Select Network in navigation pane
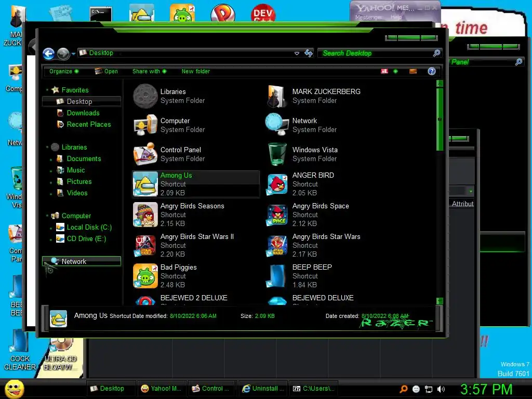 point(82,261)
